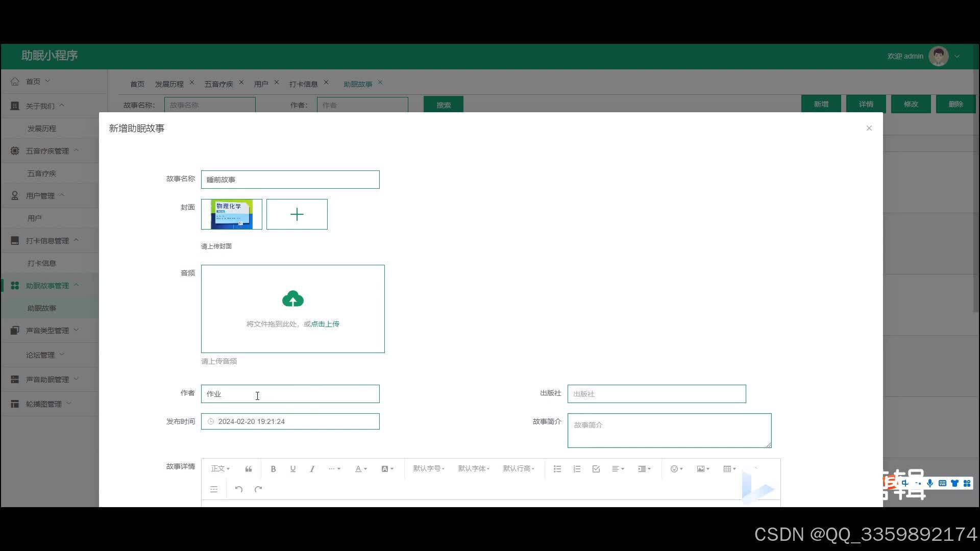Close the 发展历程 tab
Image resolution: width=980 pixels, height=551 pixels.
[192, 82]
